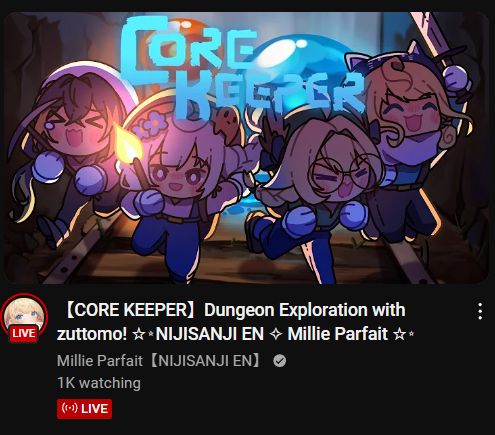Click the 【NIJISANJI EN】 part of channel name
Screen dimensions: 495x435
click(206, 361)
